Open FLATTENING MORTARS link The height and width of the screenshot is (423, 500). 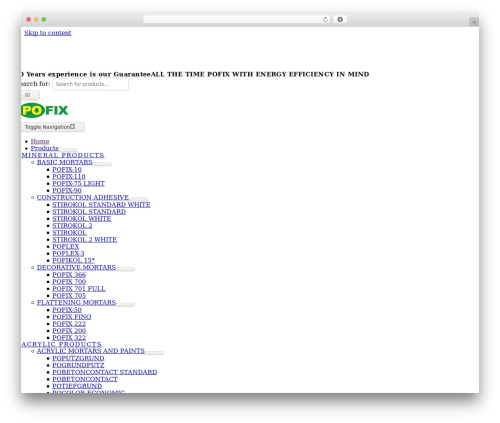tap(76, 302)
